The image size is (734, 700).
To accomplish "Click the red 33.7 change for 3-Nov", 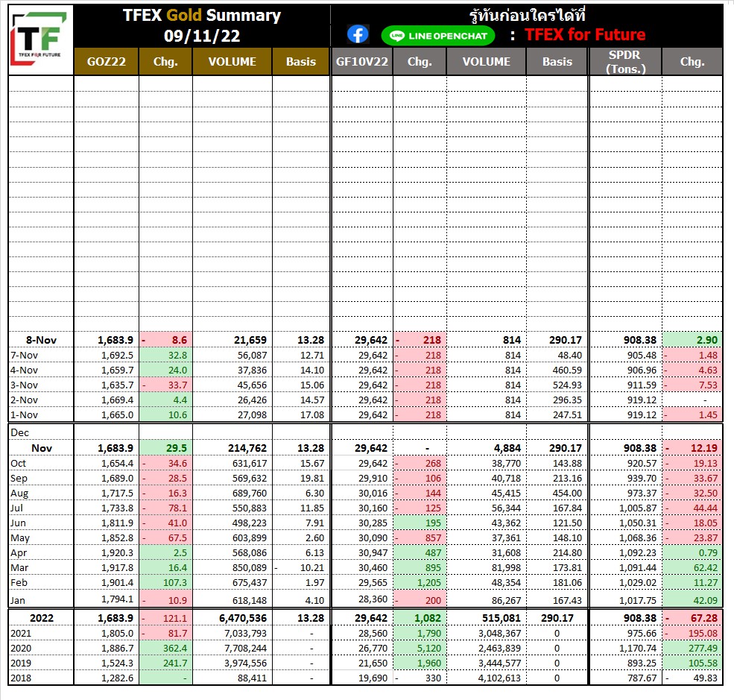I will pyautogui.click(x=165, y=385).
